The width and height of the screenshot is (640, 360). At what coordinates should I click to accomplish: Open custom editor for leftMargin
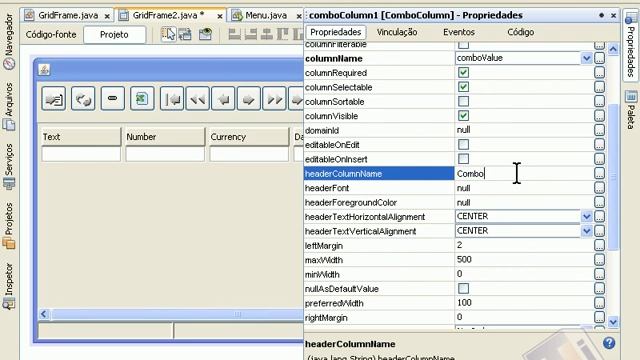tap(599, 245)
